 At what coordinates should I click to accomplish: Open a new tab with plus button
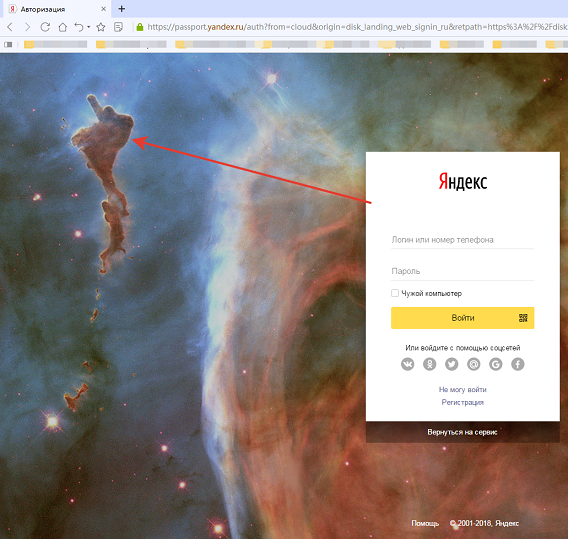[122, 9]
